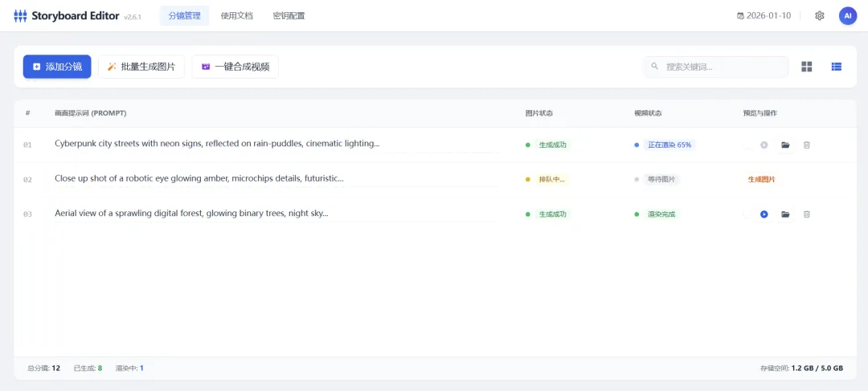Click the 2026-01-10 date text
The image size is (868, 391).
[769, 16]
